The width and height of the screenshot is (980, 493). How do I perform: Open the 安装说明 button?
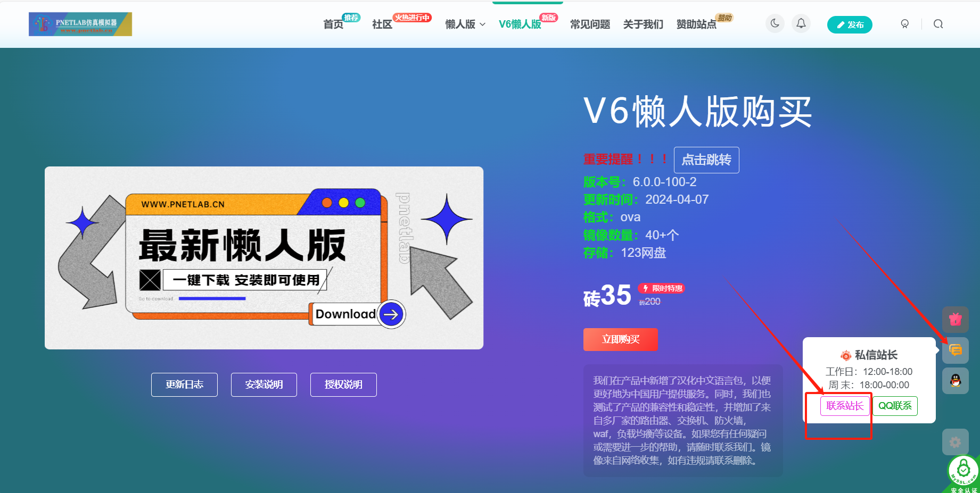[x=264, y=385]
